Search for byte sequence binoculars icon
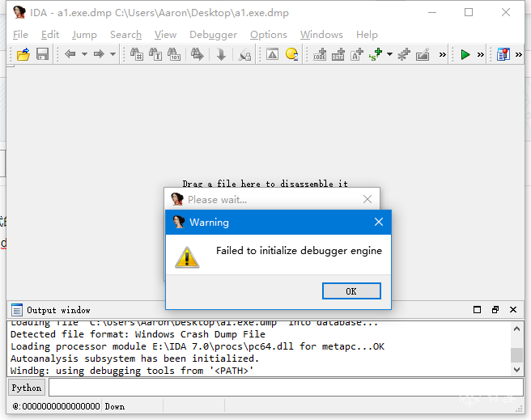The image size is (531, 420). [x=174, y=54]
